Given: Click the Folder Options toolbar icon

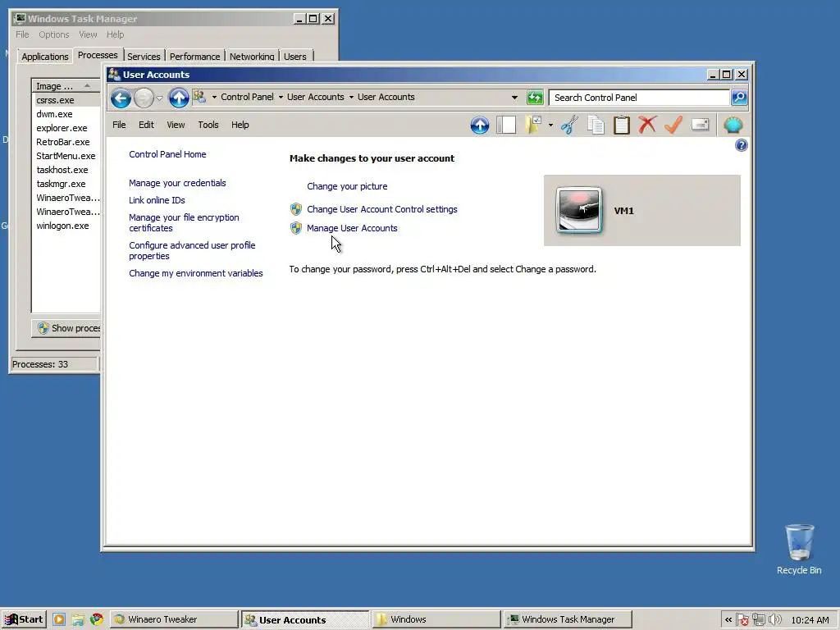Looking at the screenshot, I should pos(533,126).
